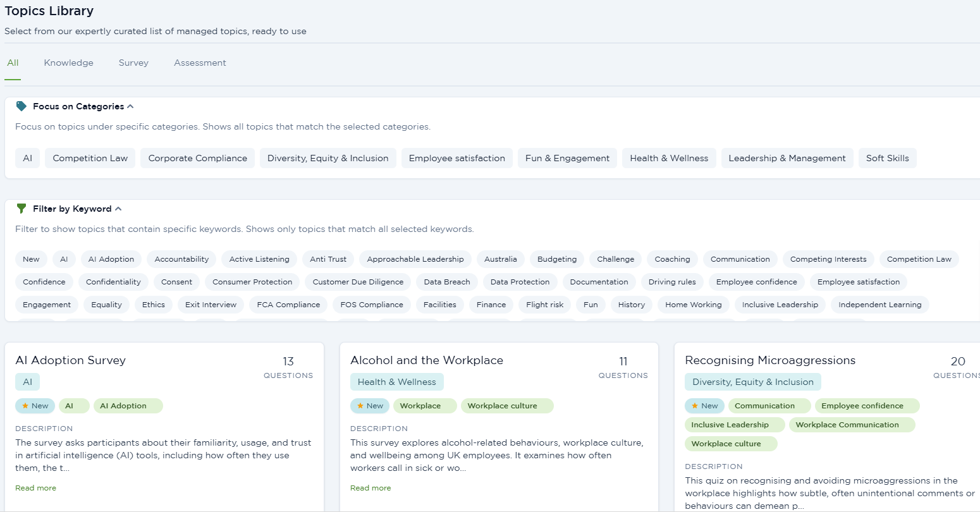Read more about AI Adoption Survey
The height and width of the screenshot is (512, 980).
pyautogui.click(x=35, y=488)
